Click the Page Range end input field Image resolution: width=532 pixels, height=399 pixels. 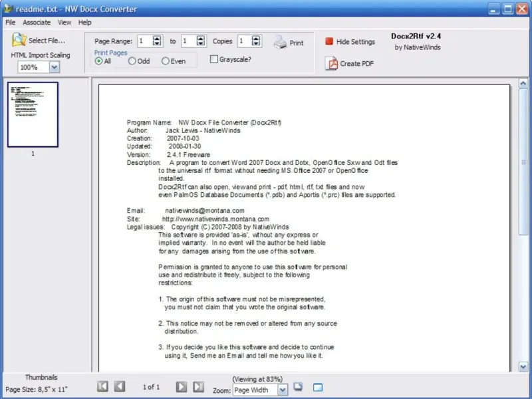(x=189, y=41)
